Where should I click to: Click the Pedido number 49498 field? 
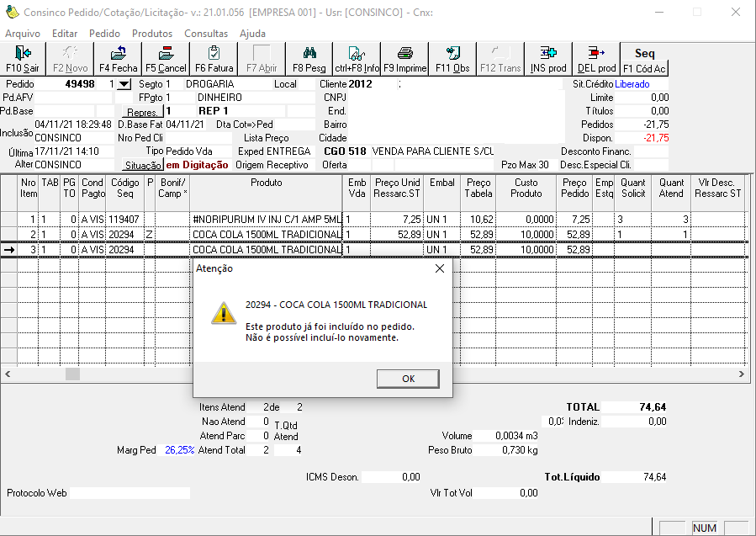[65, 84]
